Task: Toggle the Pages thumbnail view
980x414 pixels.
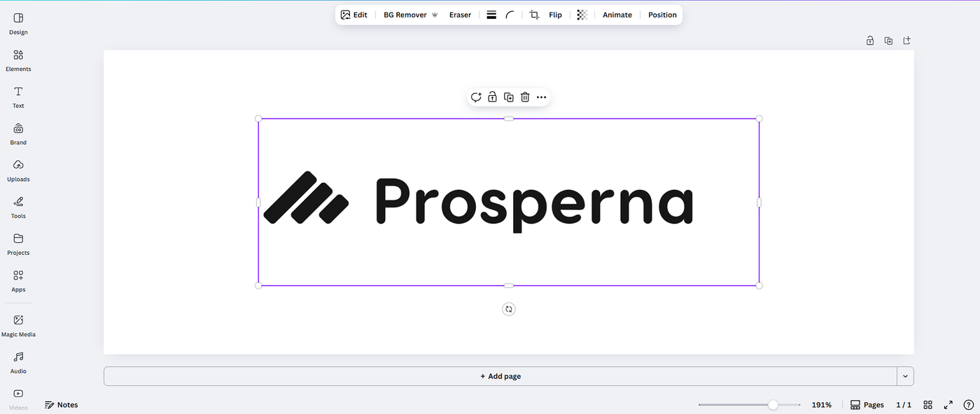Action: click(867, 405)
